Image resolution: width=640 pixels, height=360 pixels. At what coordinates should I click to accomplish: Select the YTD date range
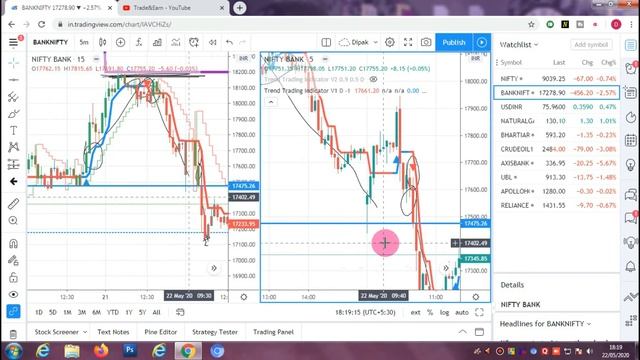point(113,312)
